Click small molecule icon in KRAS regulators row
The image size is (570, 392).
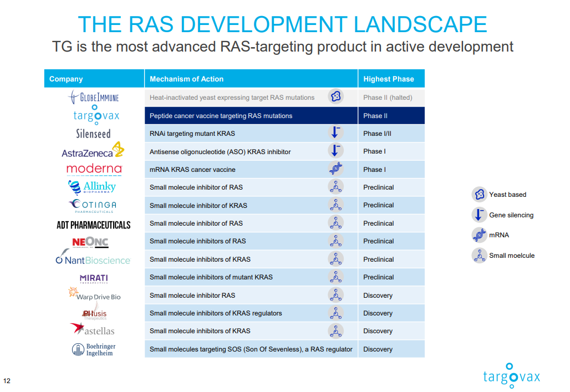tap(335, 313)
